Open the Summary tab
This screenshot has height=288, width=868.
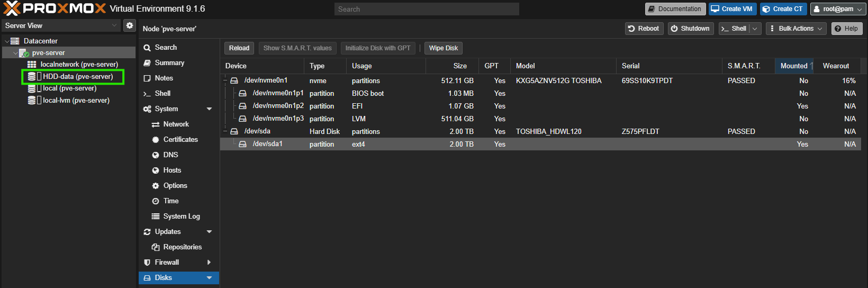pos(169,62)
